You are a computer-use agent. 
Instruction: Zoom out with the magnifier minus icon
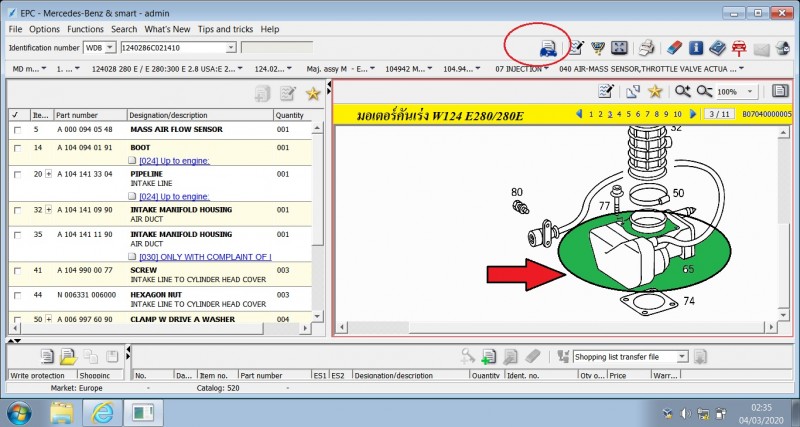coord(704,91)
